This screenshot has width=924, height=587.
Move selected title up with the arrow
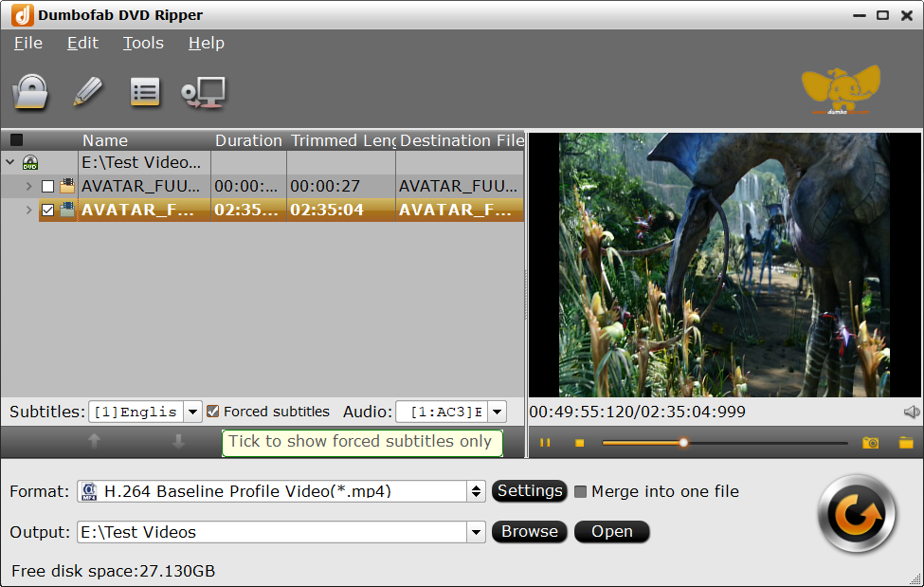(94, 441)
